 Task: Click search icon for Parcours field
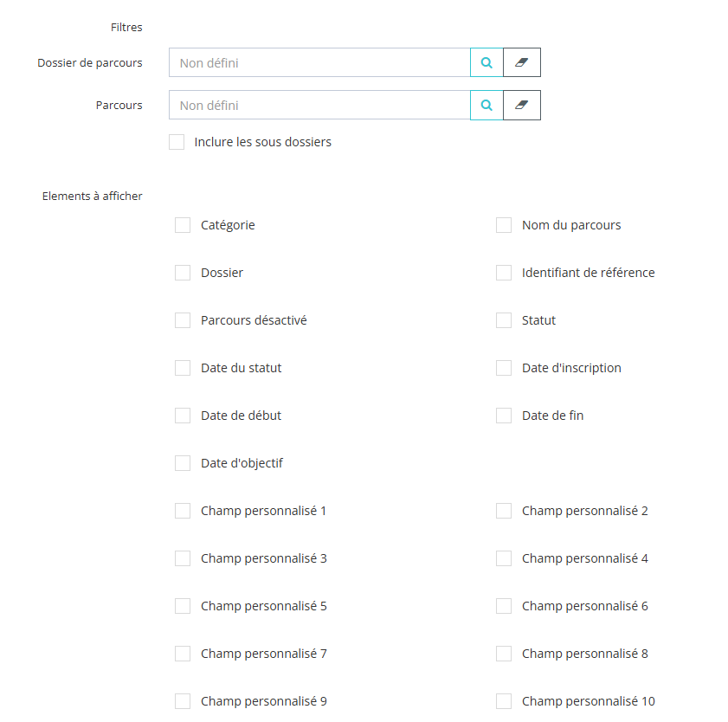pos(486,105)
